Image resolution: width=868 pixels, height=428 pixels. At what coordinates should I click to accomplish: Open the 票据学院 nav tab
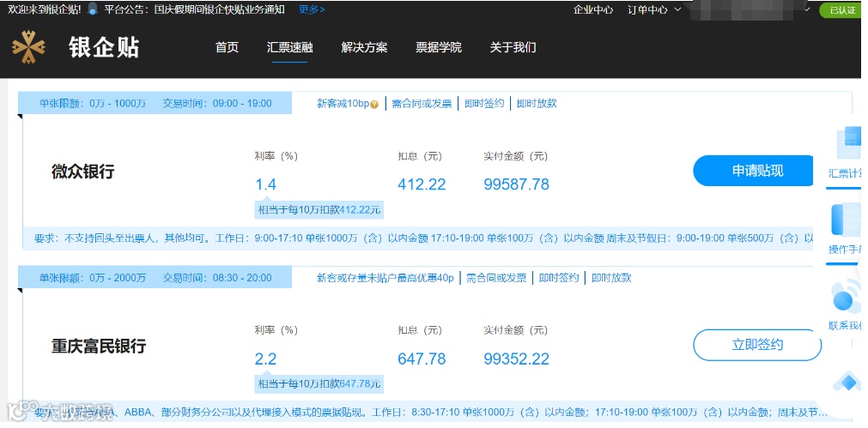tap(439, 47)
